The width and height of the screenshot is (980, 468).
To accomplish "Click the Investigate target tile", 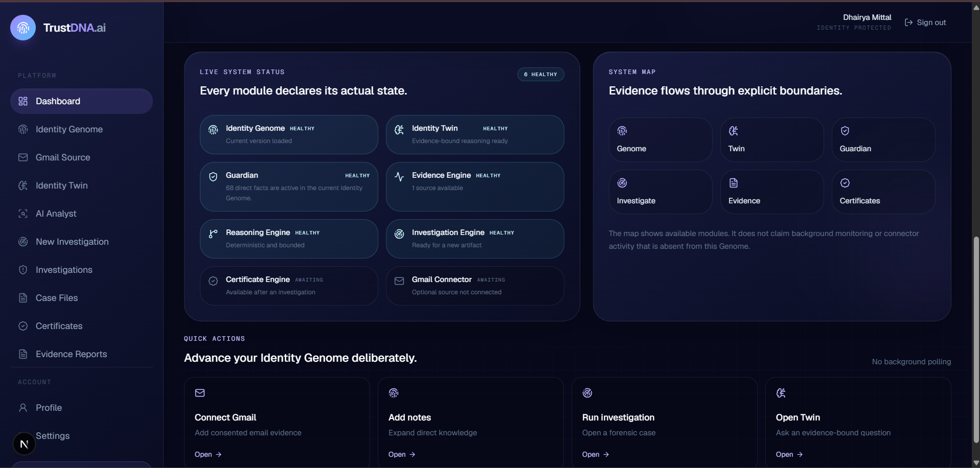I will 660,192.
